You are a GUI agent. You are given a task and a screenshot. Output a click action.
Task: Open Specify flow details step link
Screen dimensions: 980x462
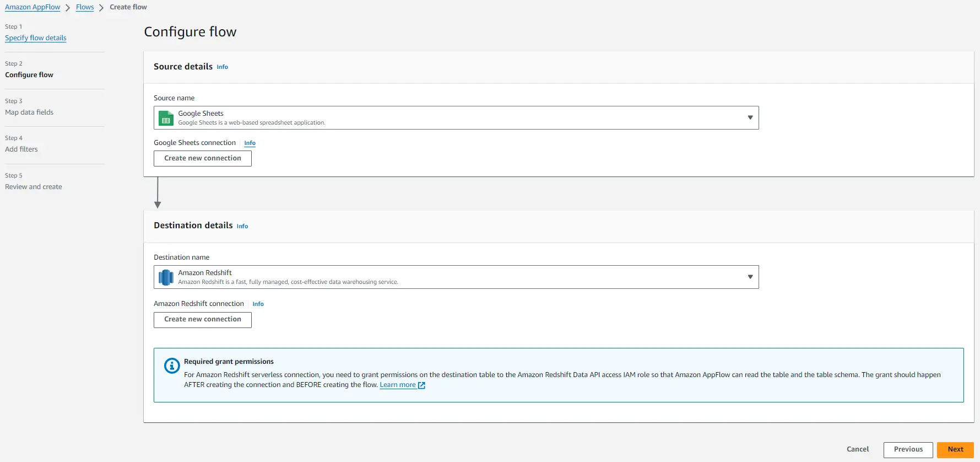[36, 38]
